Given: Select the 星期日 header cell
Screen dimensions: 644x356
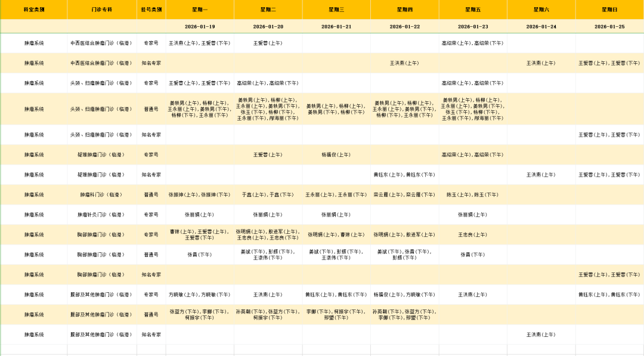Looking at the screenshot, I should click(609, 10).
